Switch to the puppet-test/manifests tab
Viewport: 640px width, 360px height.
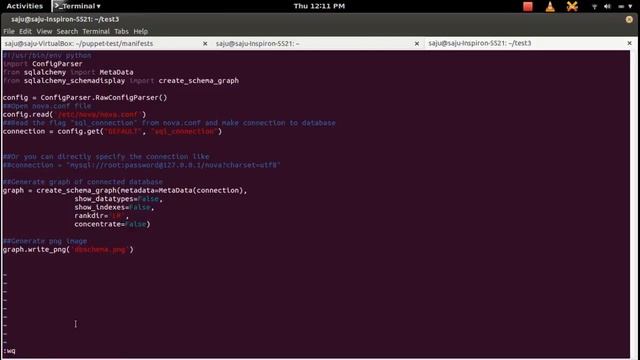click(79, 43)
